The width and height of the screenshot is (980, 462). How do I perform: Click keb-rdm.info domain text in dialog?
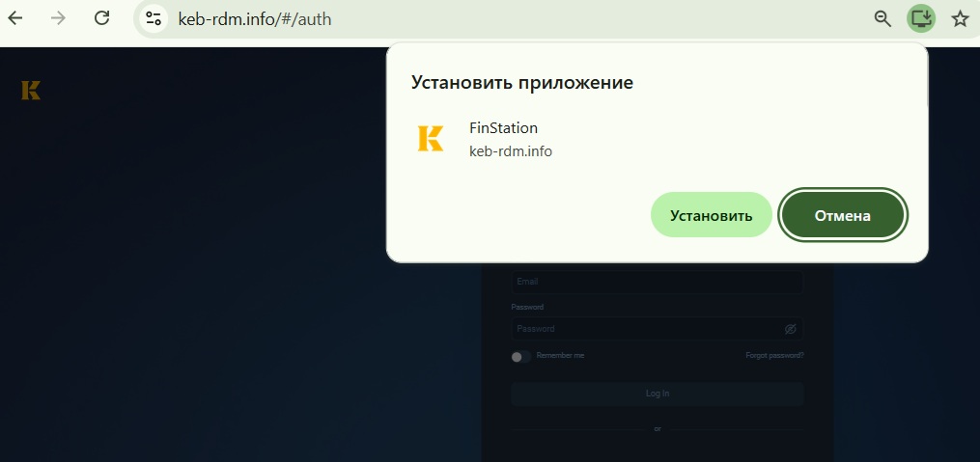tap(511, 151)
